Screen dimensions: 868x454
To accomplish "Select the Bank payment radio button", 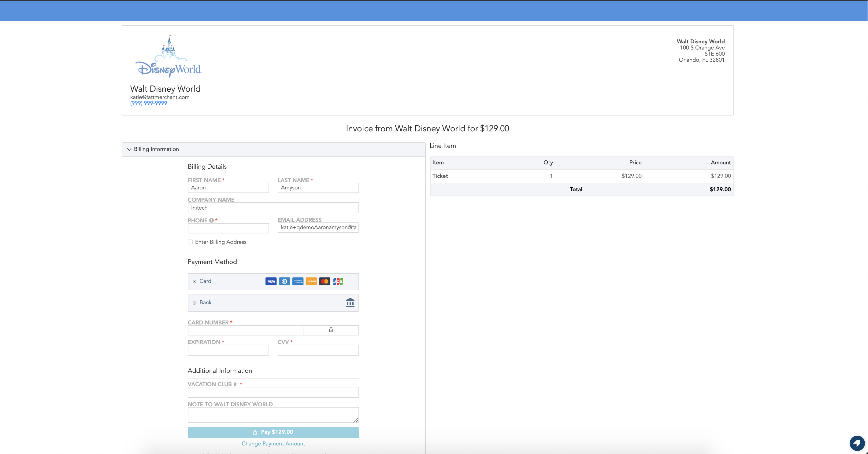I will 195,303.
